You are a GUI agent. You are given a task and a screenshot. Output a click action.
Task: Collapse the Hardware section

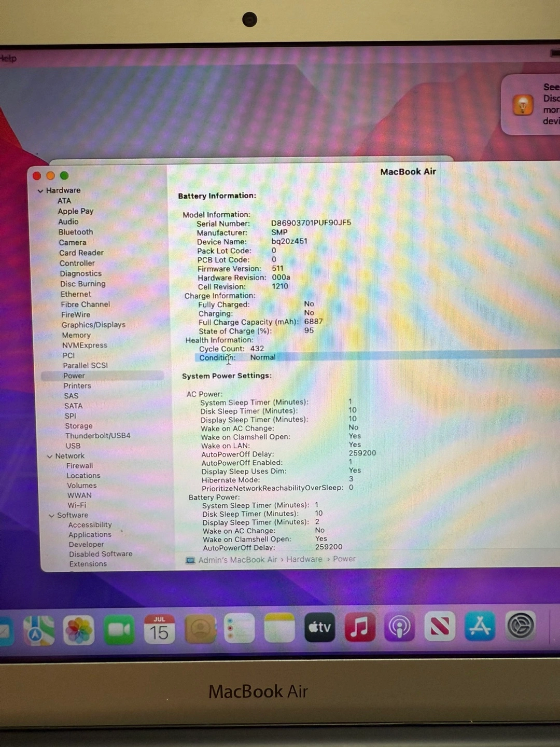(40, 191)
